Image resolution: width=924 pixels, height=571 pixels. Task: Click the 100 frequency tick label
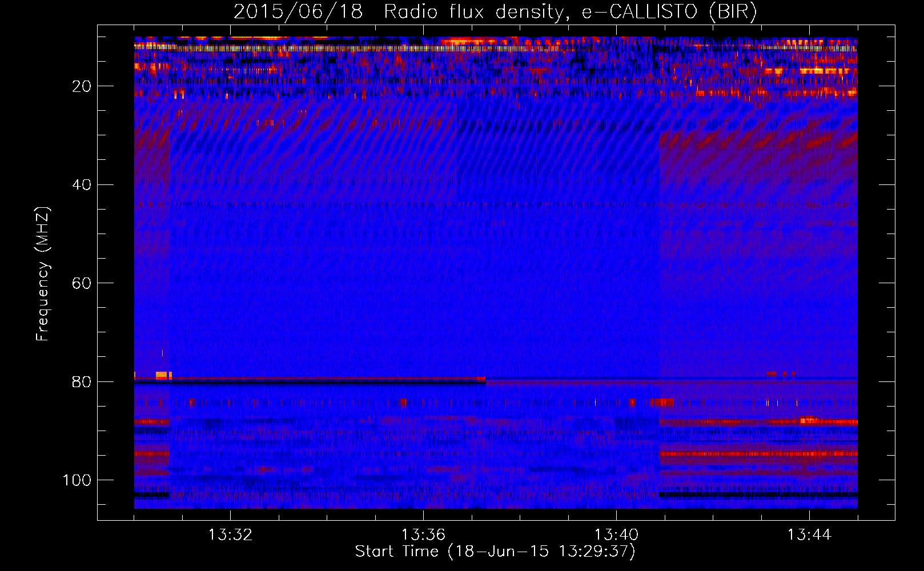(x=78, y=480)
